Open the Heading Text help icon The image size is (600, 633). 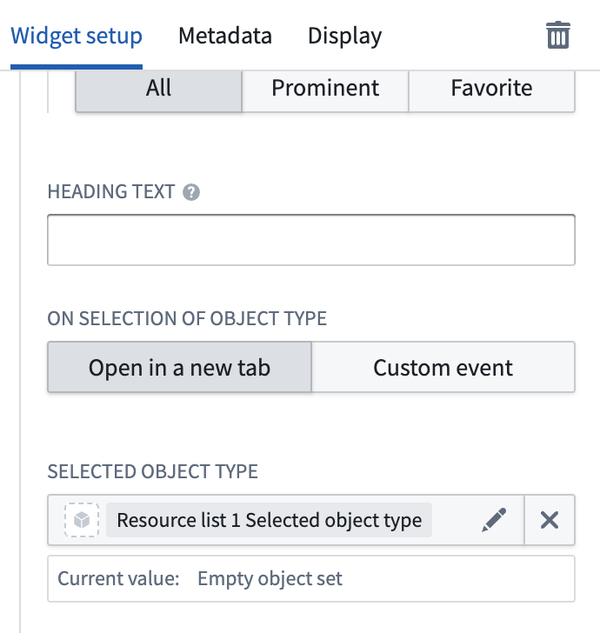tap(191, 192)
